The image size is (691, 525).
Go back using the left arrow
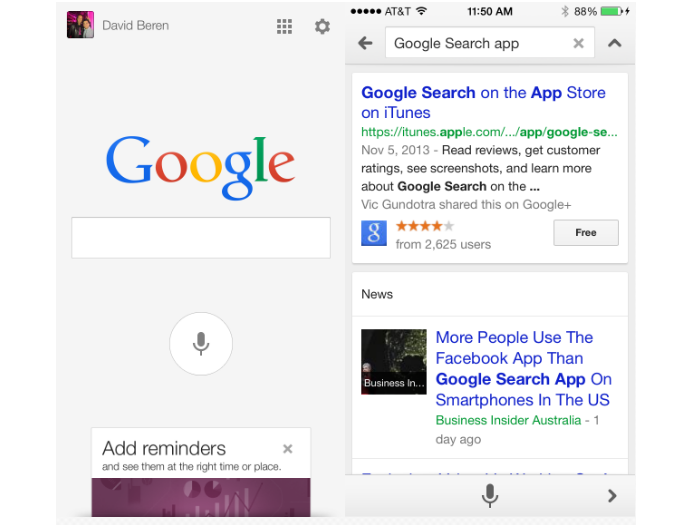point(365,43)
